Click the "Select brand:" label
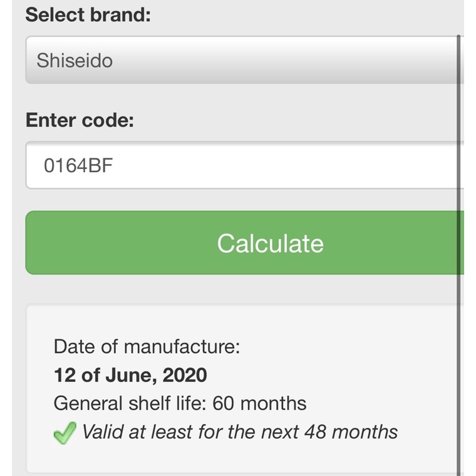This screenshot has width=476, height=476. (88, 15)
